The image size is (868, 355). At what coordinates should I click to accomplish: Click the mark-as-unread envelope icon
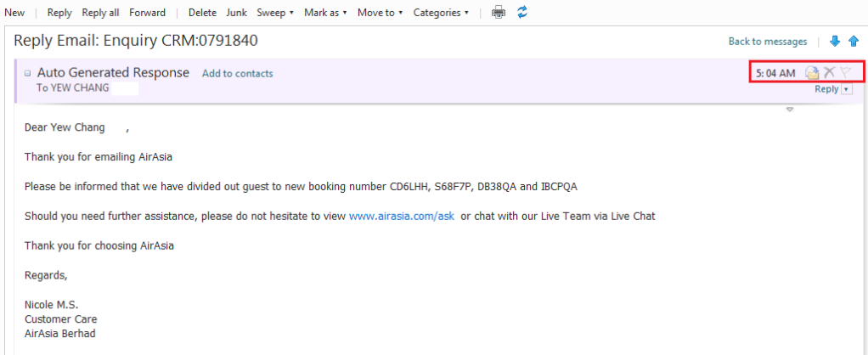coord(812,73)
